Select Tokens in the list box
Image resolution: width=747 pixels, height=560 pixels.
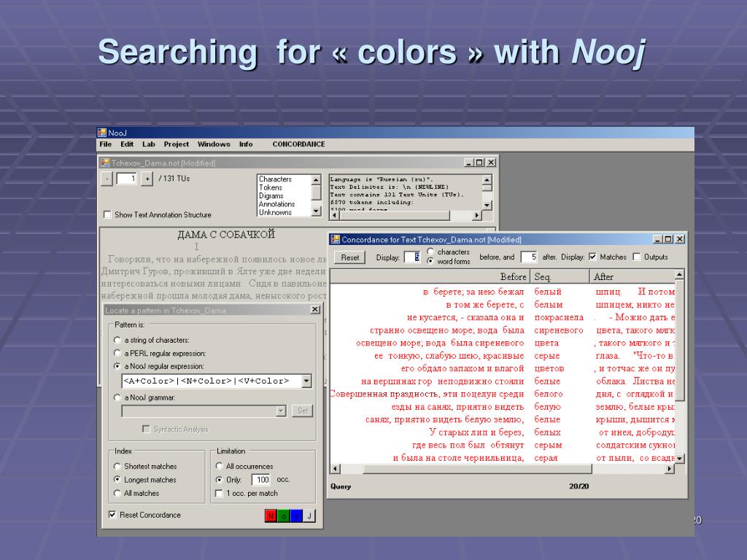[x=271, y=187]
